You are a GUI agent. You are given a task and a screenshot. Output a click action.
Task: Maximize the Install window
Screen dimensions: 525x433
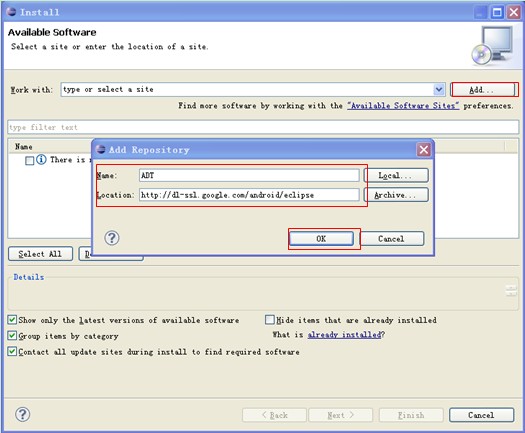point(497,12)
